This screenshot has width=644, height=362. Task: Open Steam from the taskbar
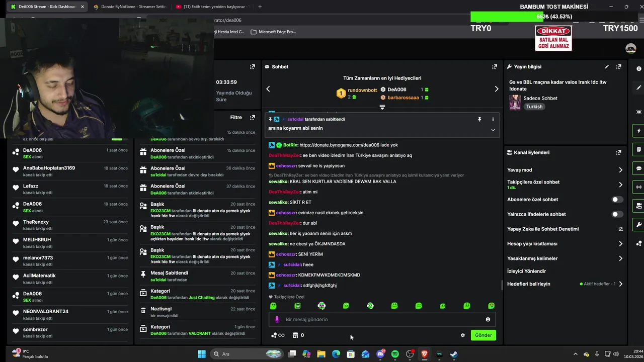(x=453, y=354)
